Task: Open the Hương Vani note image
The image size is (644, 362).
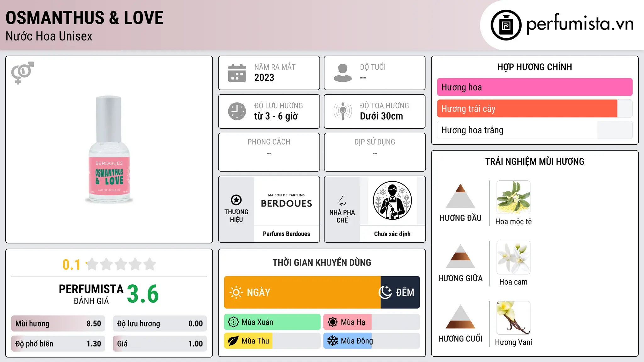Action: [514, 318]
